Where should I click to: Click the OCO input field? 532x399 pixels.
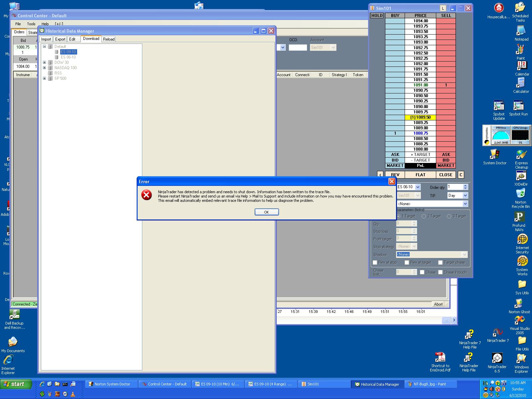pyautogui.click(x=298, y=48)
